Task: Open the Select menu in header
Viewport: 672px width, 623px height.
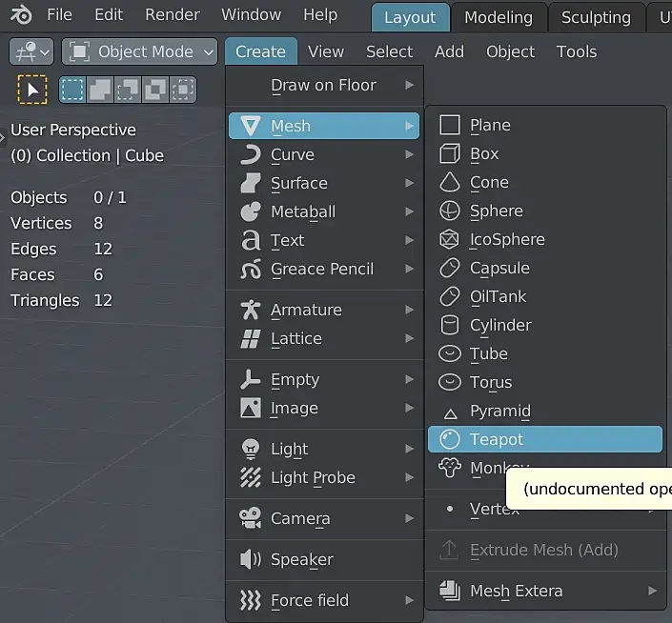Action: [389, 51]
